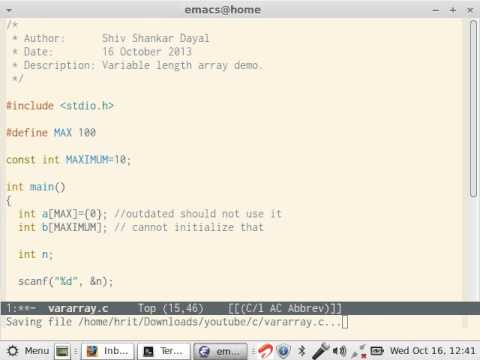Click the emacs vertical scrollbar thumb
Image resolution: width=480 pixels, height=360 pixels.
coord(473,109)
